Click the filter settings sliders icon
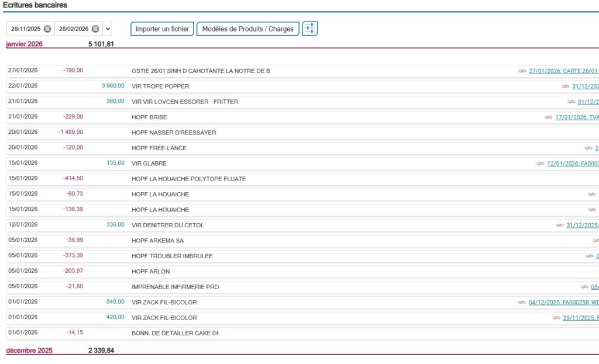Viewport: 599px width, 364px height. click(x=310, y=28)
